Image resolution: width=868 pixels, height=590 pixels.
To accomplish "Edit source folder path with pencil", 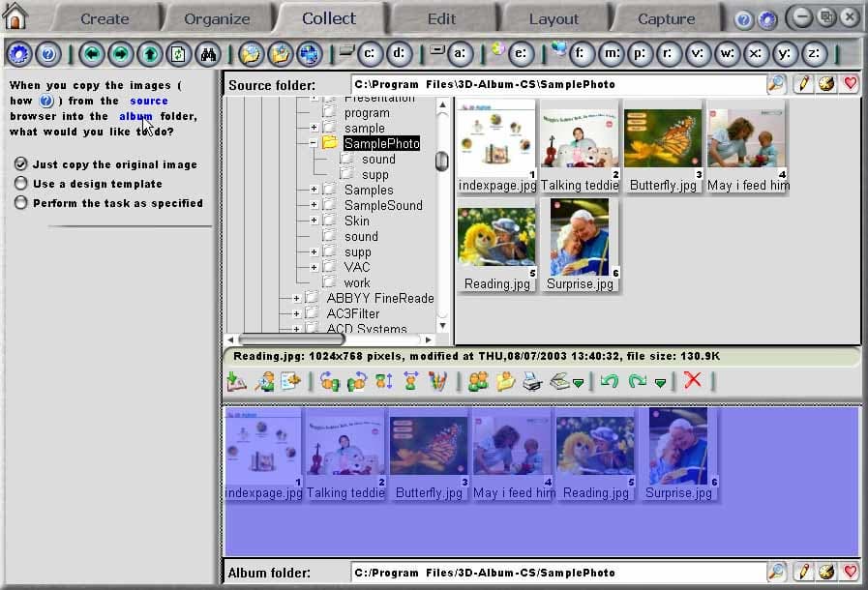I will [802, 84].
